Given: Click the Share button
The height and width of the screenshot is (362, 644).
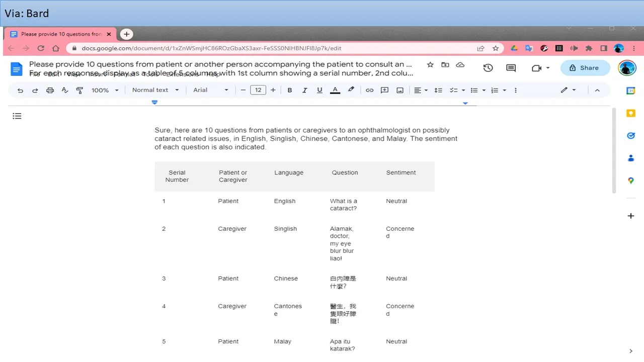Looking at the screenshot, I should [x=585, y=68].
